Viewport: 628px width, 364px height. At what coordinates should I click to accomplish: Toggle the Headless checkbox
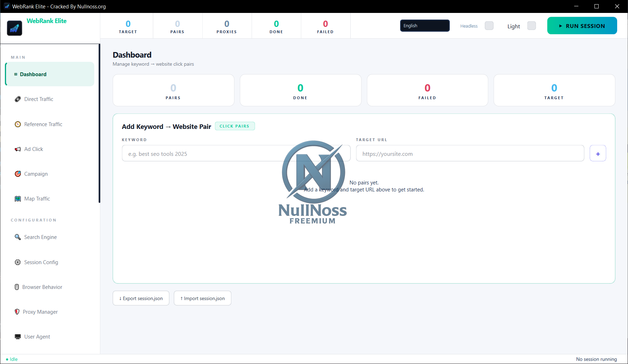(x=489, y=26)
